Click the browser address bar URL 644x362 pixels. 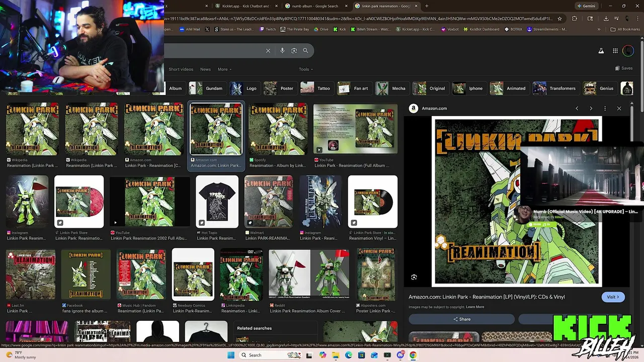pos(358,19)
